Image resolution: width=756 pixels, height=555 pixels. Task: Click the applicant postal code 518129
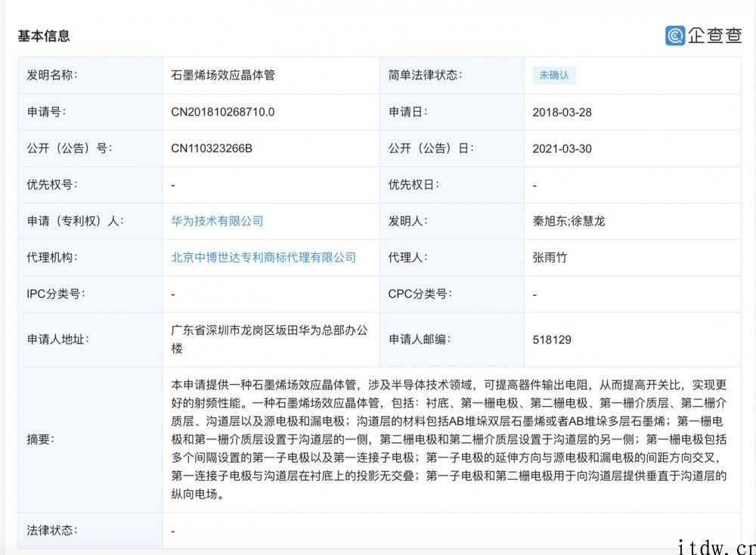click(552, 340)
